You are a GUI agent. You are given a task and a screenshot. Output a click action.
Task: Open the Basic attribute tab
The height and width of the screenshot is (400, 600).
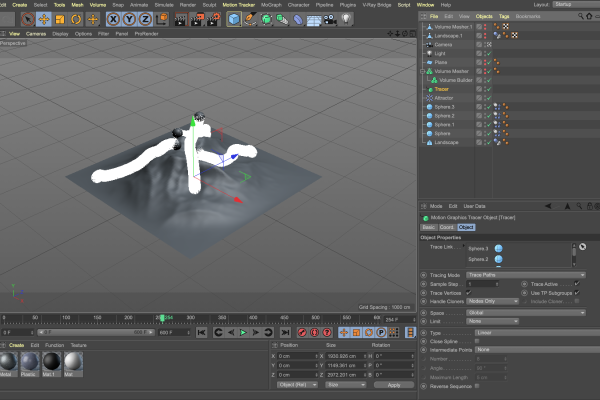pos(429,227)
